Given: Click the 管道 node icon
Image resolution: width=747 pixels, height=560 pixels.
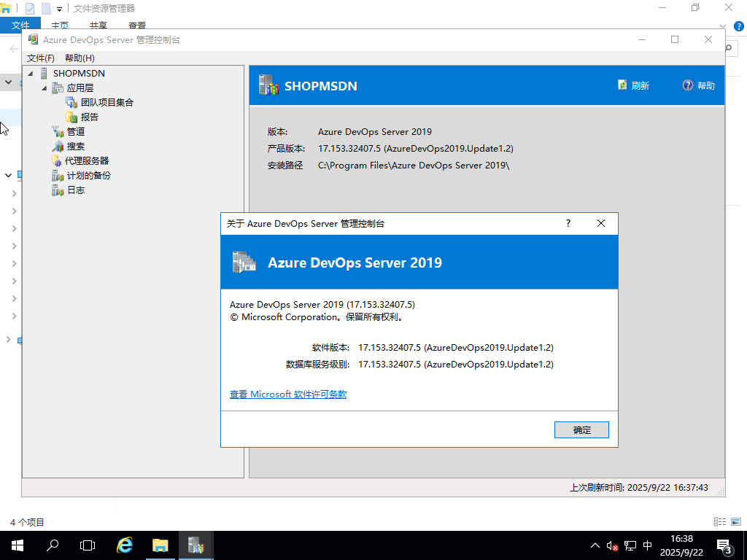Looking at the screenshot, I should point(58,131).
